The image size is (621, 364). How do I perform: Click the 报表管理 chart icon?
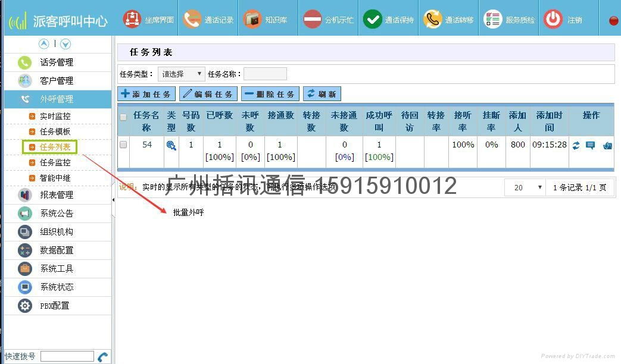[x=24, y=195]
